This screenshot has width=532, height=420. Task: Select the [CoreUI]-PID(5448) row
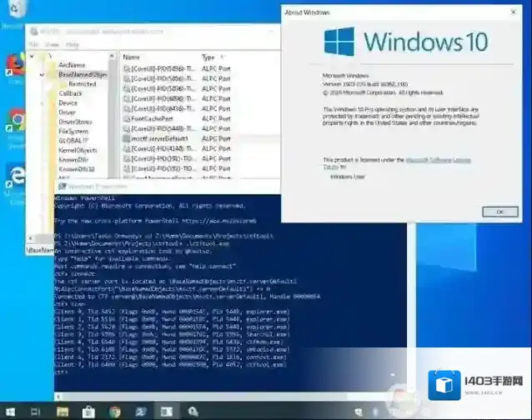(x=201, y=129)
